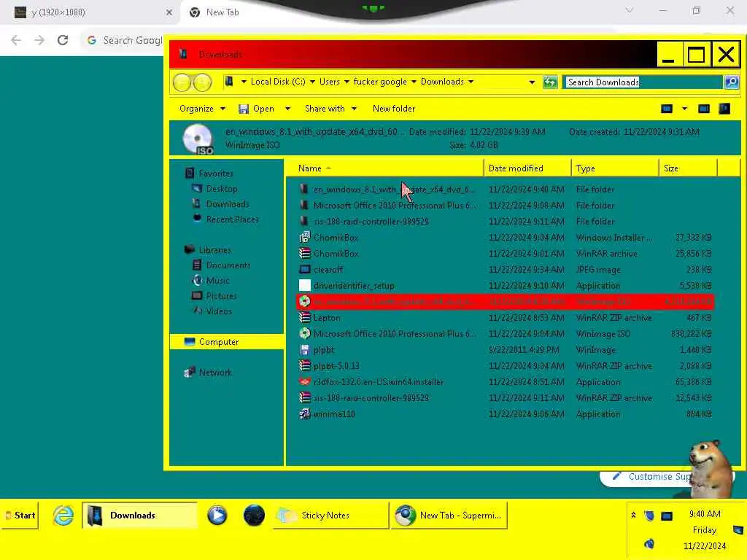Change view using the views icon
Screen dimensions: 747x560
point(667,109)
